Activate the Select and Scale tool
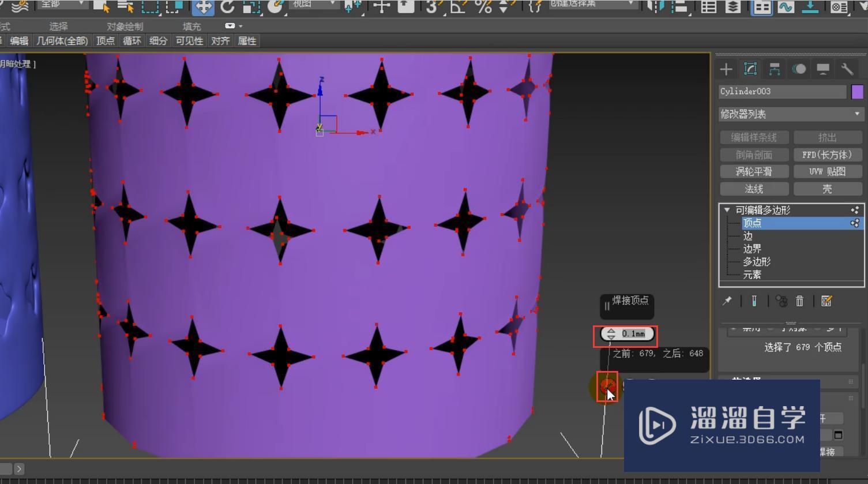 (251, 6)
